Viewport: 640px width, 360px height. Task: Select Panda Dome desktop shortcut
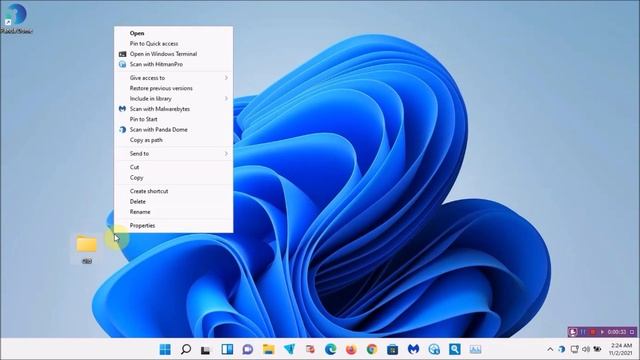[x=16, y=18]
